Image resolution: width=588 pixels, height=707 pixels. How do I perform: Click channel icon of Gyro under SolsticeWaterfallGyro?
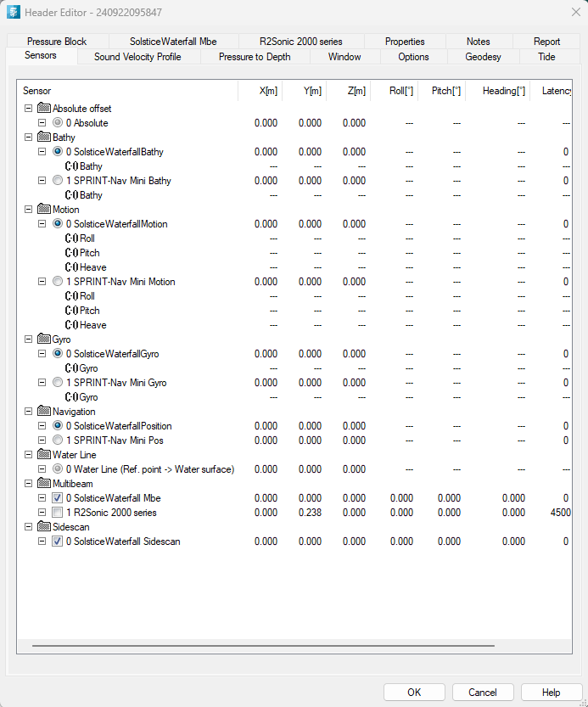tap(71, 368)
